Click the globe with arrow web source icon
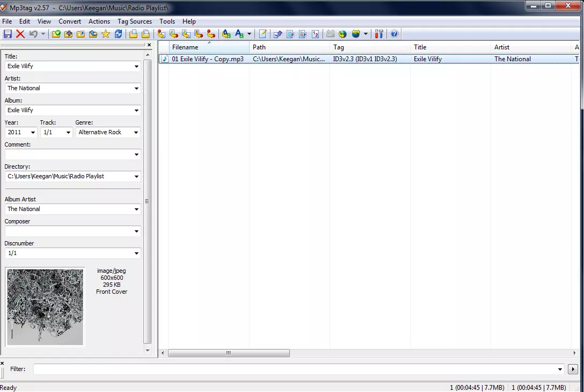The width and height of the screenshot is (584, 392). 342,34
